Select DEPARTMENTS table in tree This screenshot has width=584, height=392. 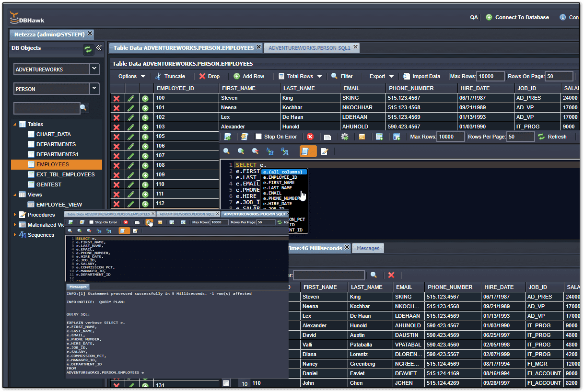(x=56, y=144)
